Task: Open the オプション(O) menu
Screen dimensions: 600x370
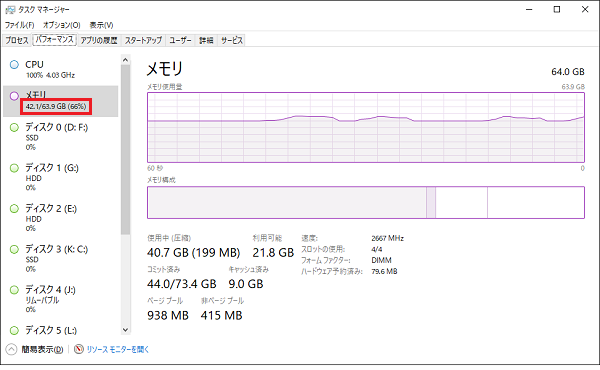Action: click(x=62, y=25)
